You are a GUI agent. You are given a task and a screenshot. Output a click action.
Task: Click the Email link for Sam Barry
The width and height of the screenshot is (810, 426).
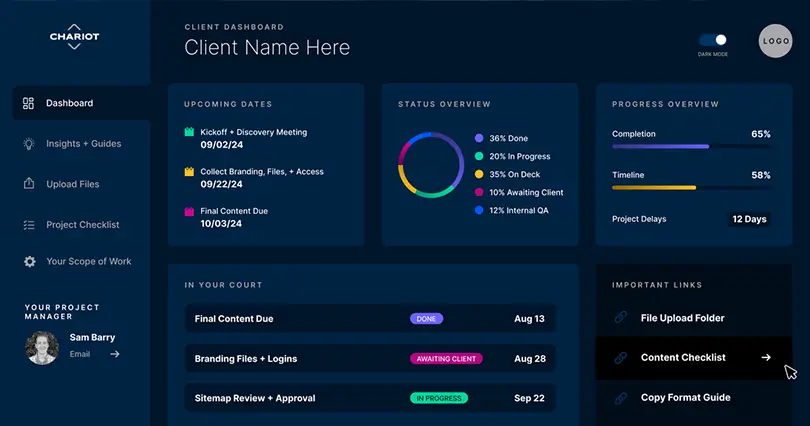[x=80, y=354]
